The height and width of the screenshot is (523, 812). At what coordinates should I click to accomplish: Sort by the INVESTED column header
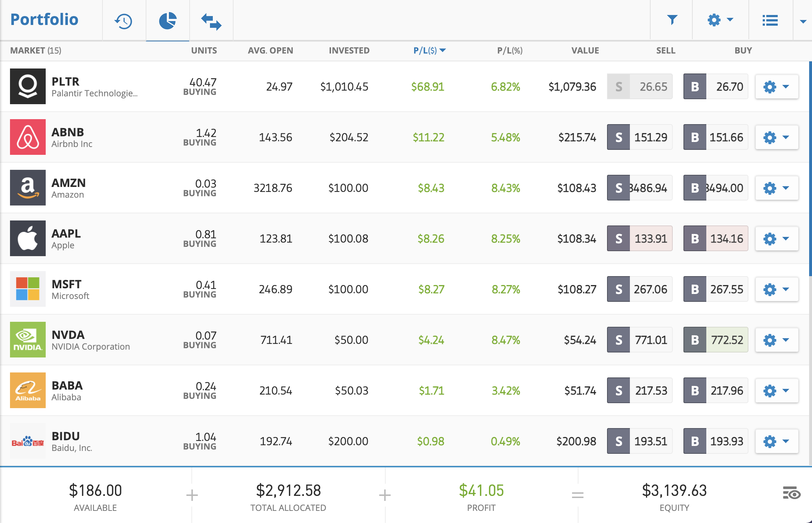click(x=349, y=50)
